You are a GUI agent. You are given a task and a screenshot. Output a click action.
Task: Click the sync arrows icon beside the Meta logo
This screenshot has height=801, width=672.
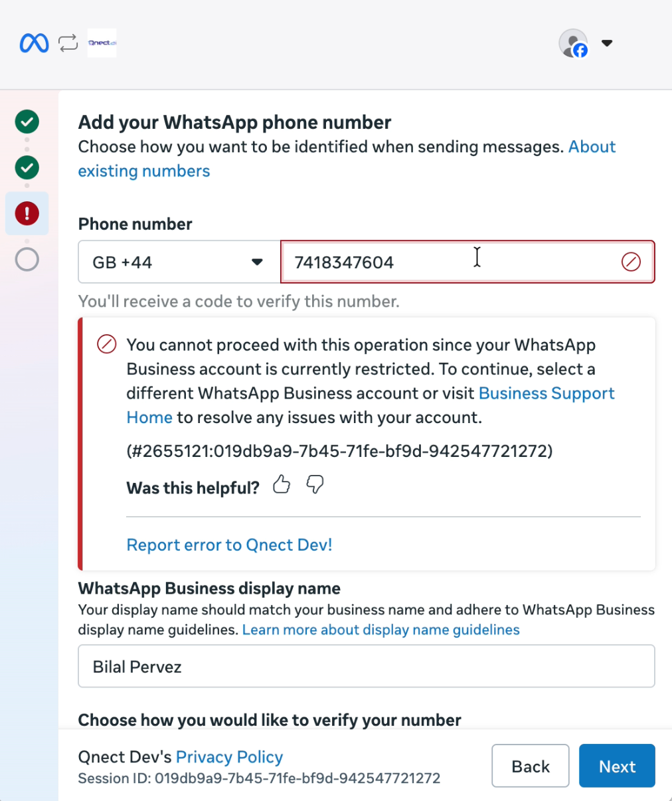[68, 43]
